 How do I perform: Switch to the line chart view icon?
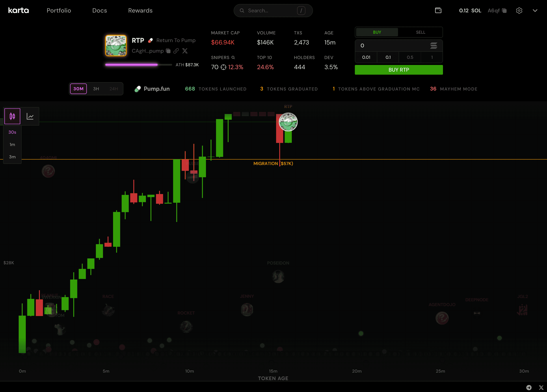(x=30, y=116)
